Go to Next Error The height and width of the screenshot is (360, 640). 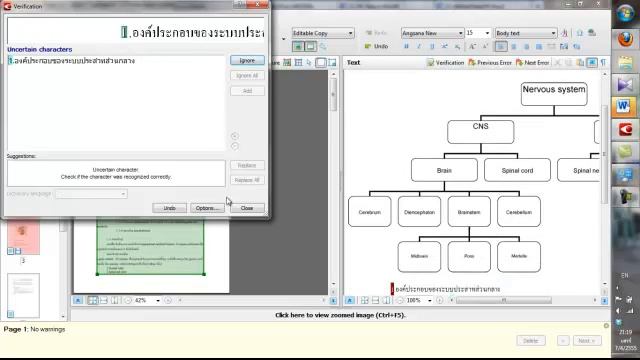[532, 62]
